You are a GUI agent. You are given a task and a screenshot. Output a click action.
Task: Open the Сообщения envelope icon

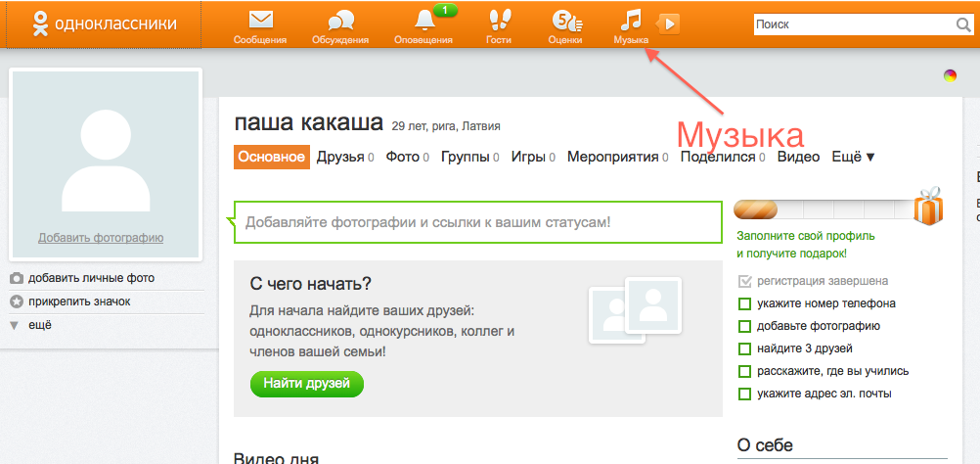[260, 22]
